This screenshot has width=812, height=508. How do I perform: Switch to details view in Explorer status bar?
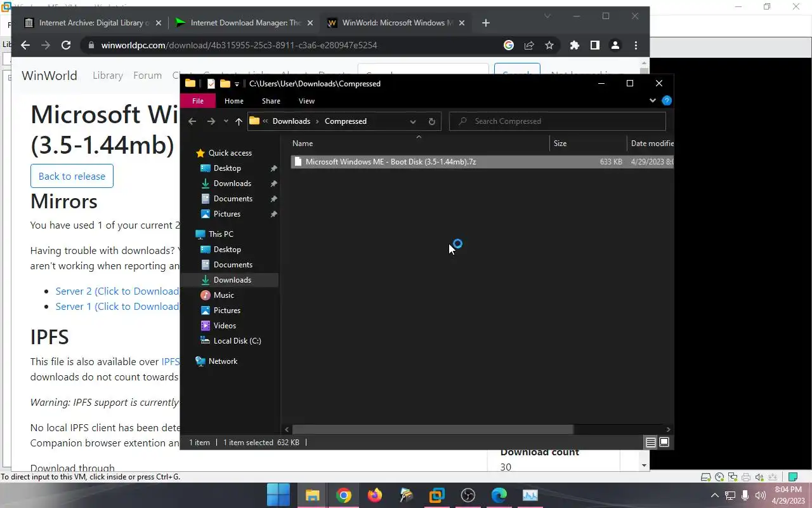tap(651, 443)
